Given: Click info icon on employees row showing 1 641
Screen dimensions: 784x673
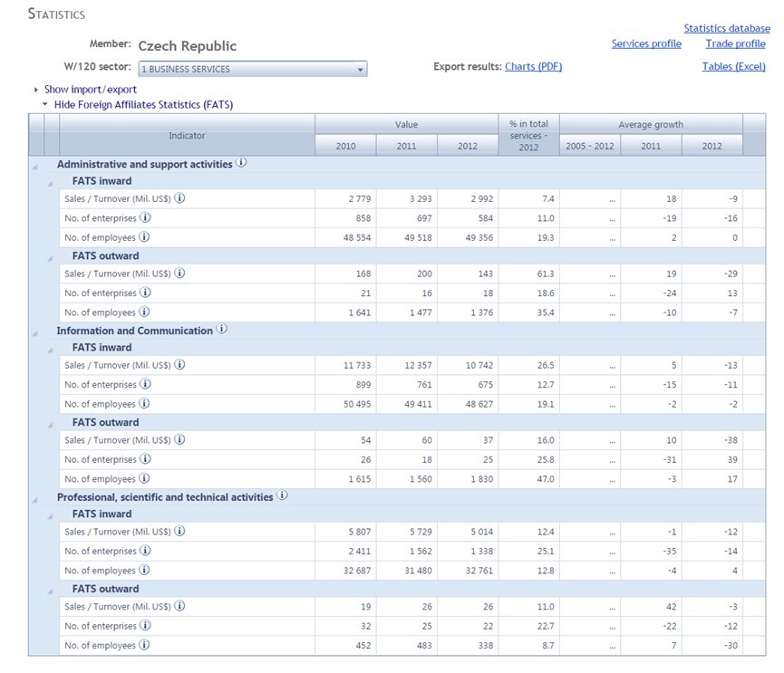Looking at the screenshot, I should pyautogui.click(x=144, y=312).
